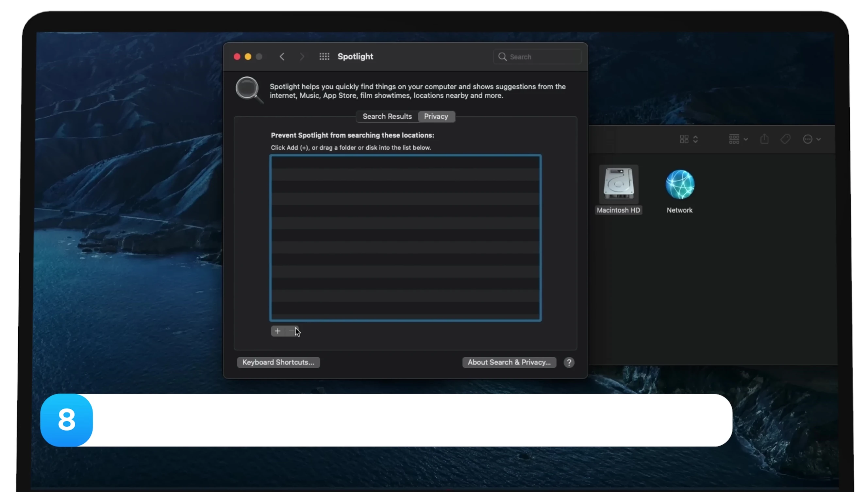
Task: Open Finder more actions ellipsis menu
Action: [x=811, y=139]
